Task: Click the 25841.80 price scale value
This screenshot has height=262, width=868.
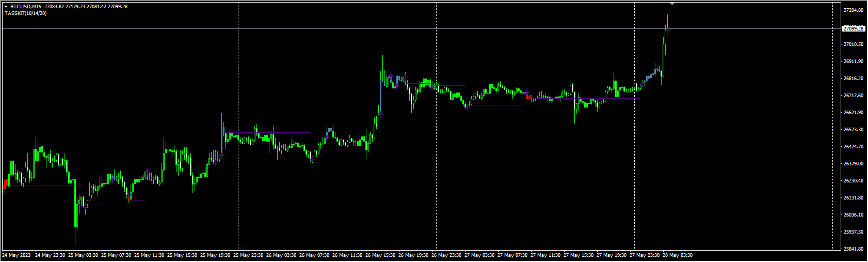Action: 854,249
